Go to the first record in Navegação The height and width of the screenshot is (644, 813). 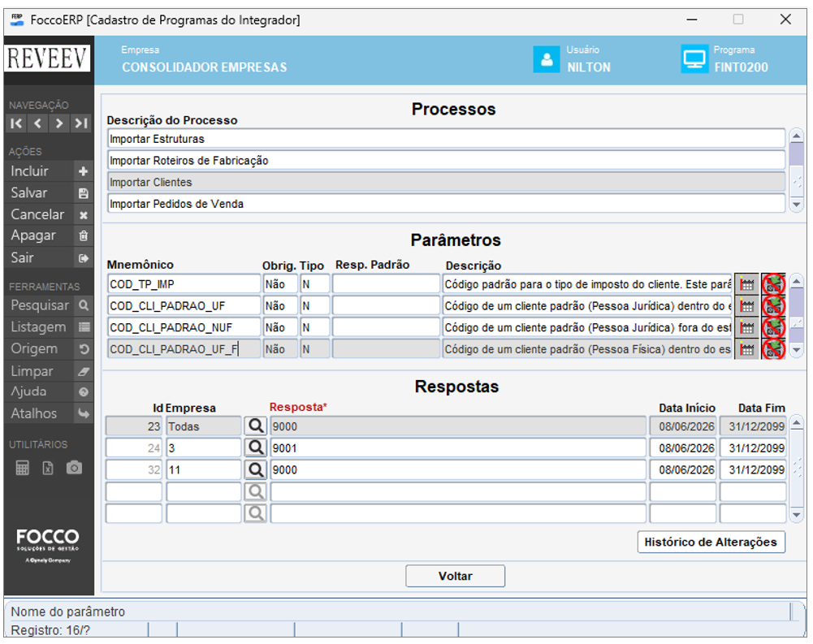click(x=16, y=123)
